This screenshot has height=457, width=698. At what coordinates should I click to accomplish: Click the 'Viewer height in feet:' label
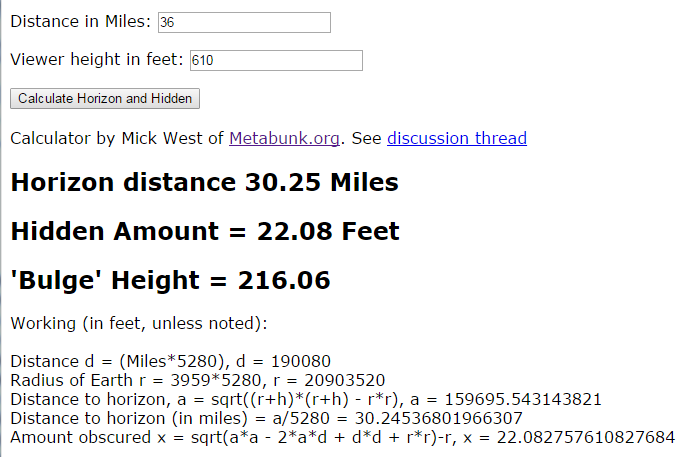point(97,61)
